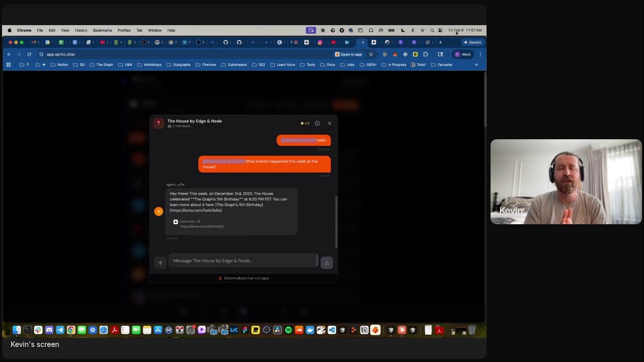This screenshot has width=644, height=362.
Task: Open Notion from the dock
Action: 364,330
